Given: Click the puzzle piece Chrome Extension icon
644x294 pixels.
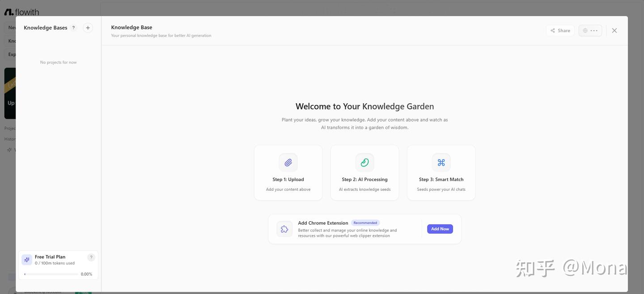Looking at the screenshot, I should click(284, 229).
